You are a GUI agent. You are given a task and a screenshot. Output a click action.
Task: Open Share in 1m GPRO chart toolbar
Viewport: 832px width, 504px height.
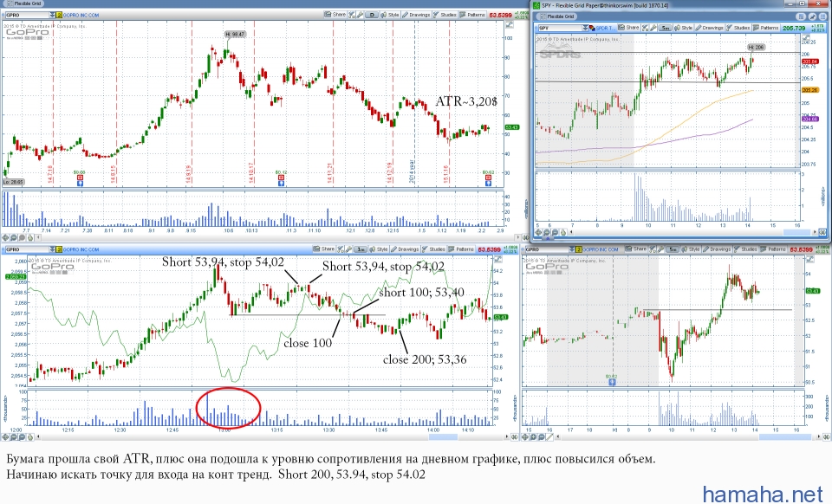point(324,249)
